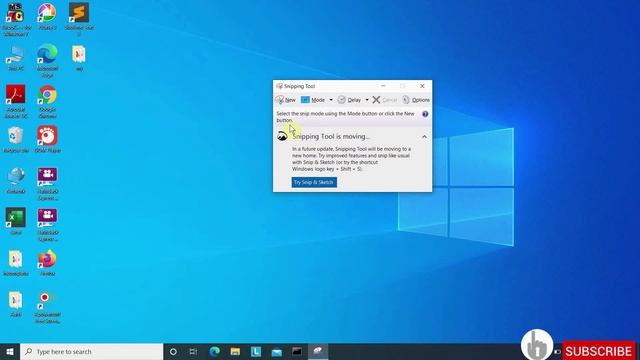This screenshot has height=360, width=640.
Task: Click the blue help question mark icon
Action: tap(425, 114)
